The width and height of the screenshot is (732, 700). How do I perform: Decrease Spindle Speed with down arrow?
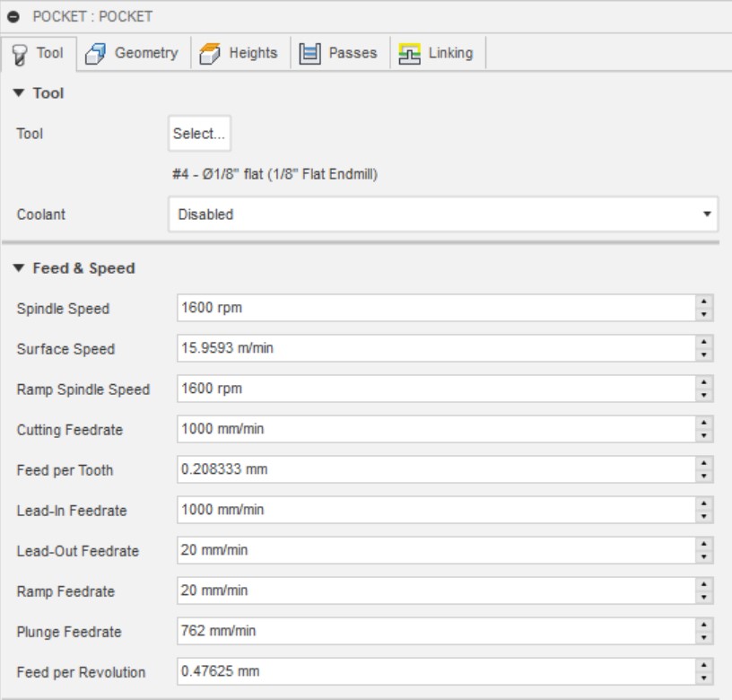(x=703, y=314)
